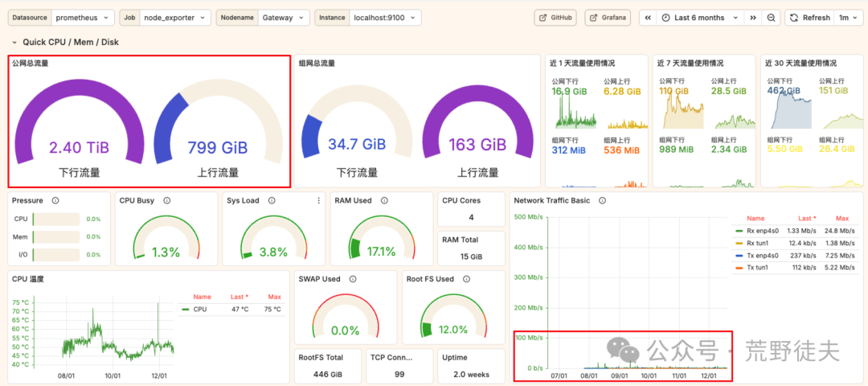868x386 pixels.
Task: Click the CPU Busy 1.3% gauge
Action: (x=166, y=238)
